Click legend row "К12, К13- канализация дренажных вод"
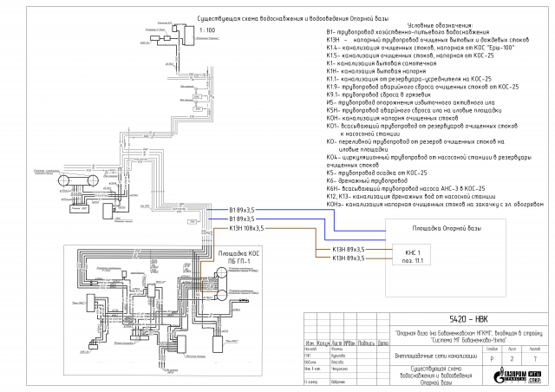The height and width of the screenshot is (392, 555). click(x=411, y=196)
